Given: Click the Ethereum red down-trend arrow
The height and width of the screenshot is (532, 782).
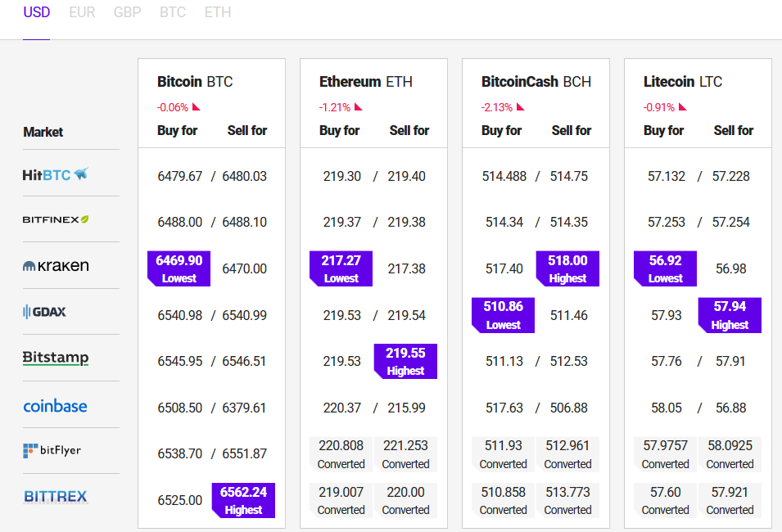Looking at the screenshot, I should [358, 106].
